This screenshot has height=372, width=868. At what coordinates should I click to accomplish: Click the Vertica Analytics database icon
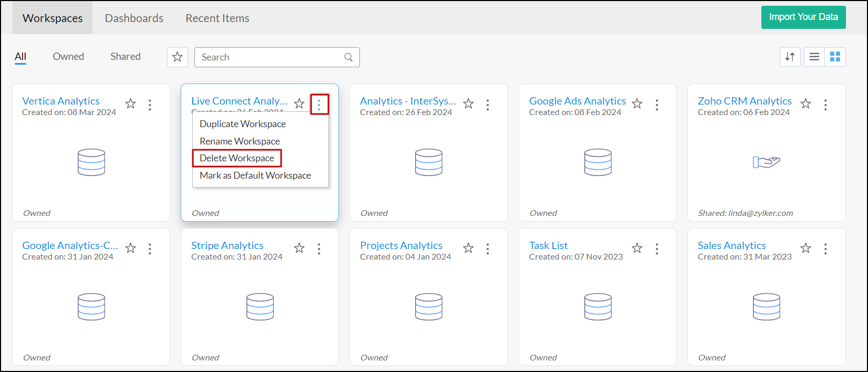91,162
